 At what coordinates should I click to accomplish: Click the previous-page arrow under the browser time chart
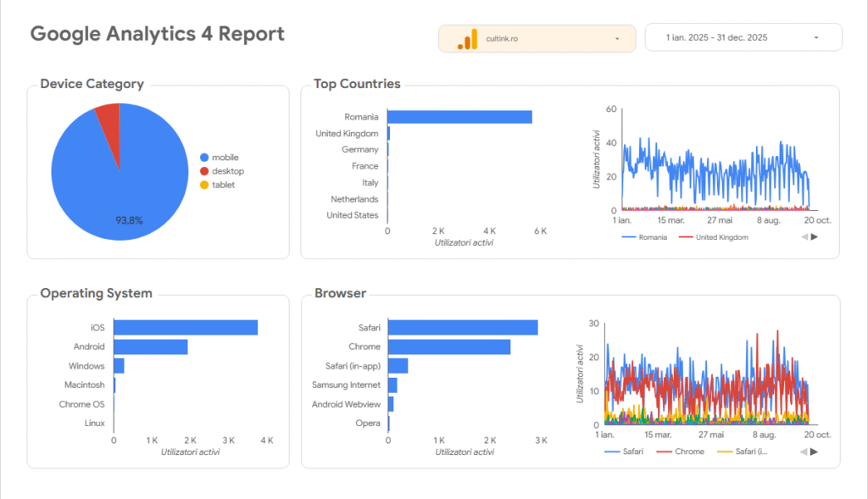(x=802, y=452)
